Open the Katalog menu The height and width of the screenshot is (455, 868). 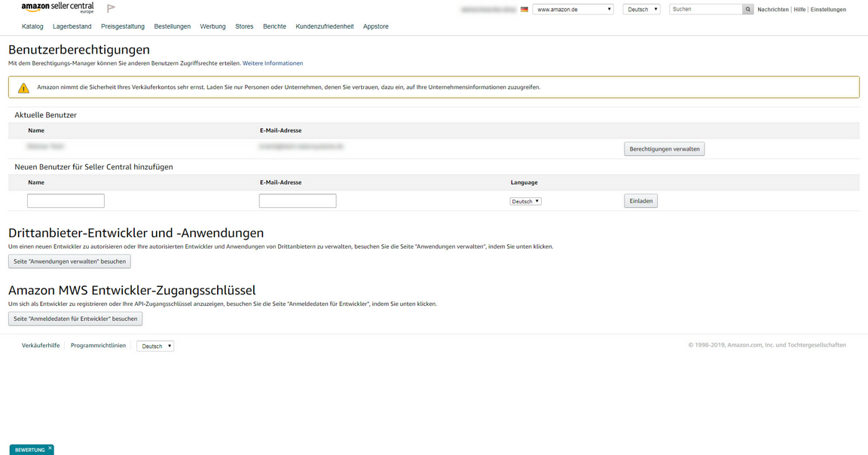pyautogui.click(x=32, y=26)
